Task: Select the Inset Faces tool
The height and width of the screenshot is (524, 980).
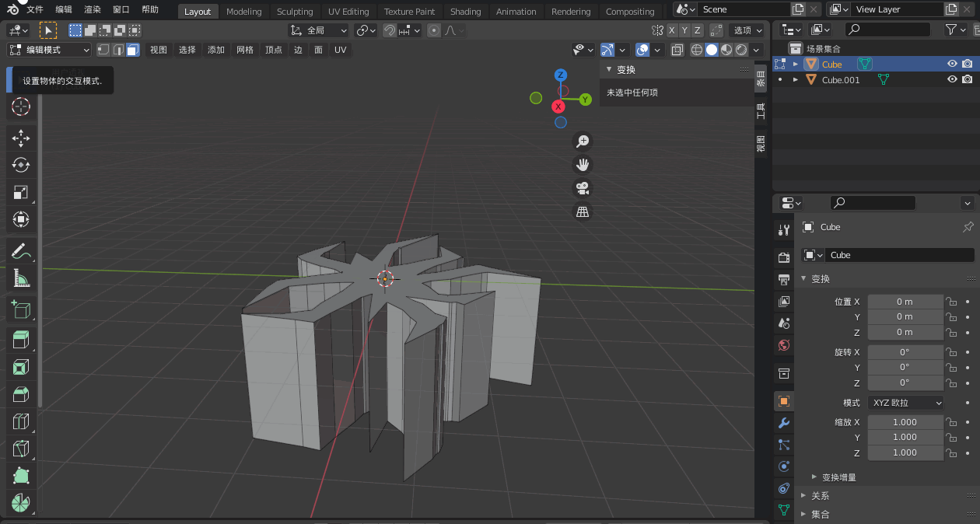Action: point(21,367)
